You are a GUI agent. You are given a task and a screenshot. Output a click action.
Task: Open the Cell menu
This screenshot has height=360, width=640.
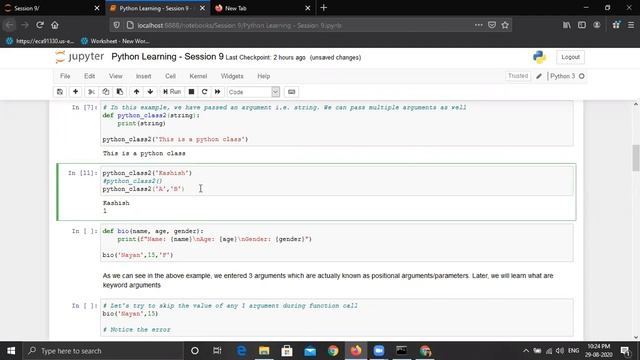[x=170, y=76]
